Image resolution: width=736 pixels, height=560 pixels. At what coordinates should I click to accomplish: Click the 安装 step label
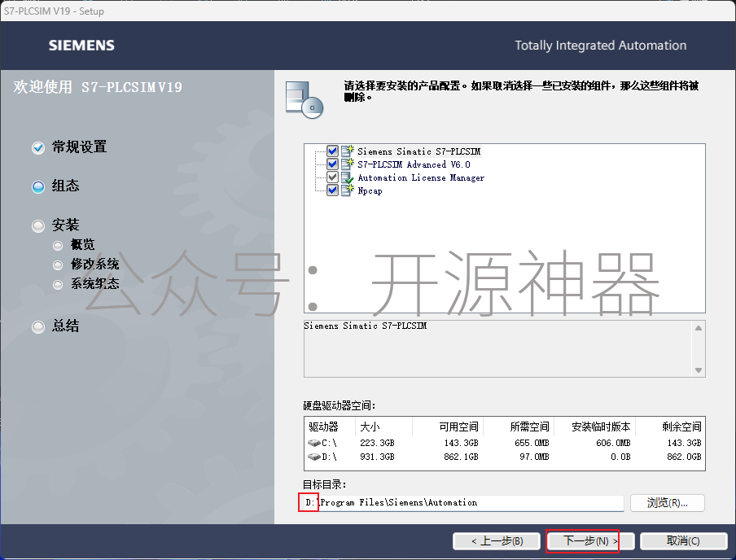point(65,225)
